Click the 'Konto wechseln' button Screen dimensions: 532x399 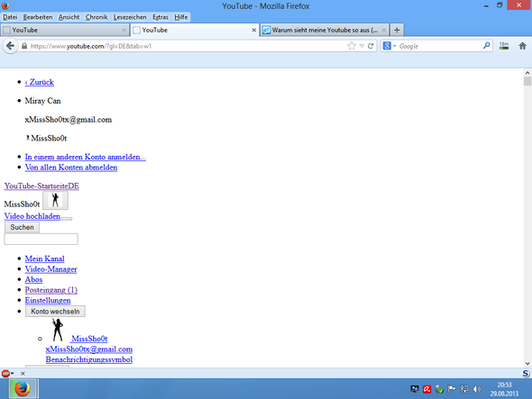[55, 312]
